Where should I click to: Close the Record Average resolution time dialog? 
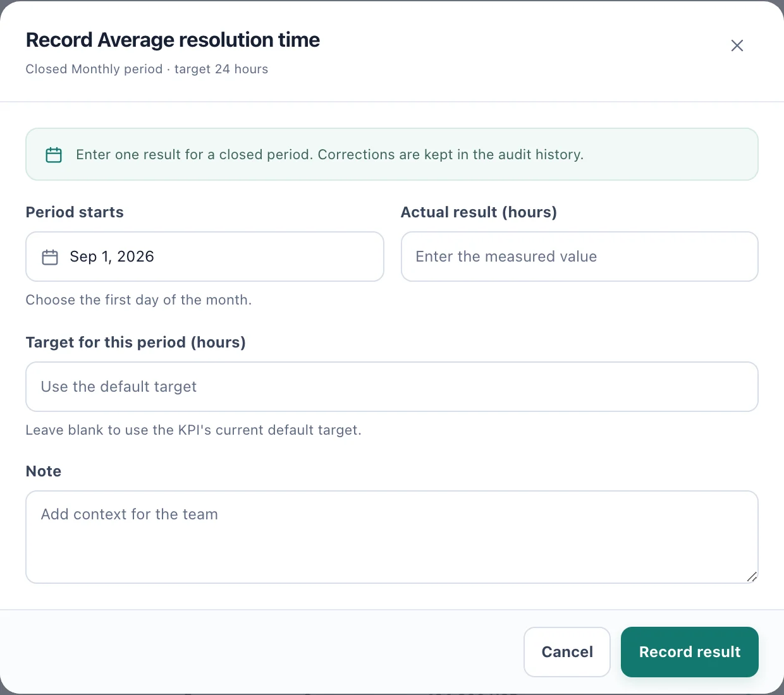(x=737, y=45)
